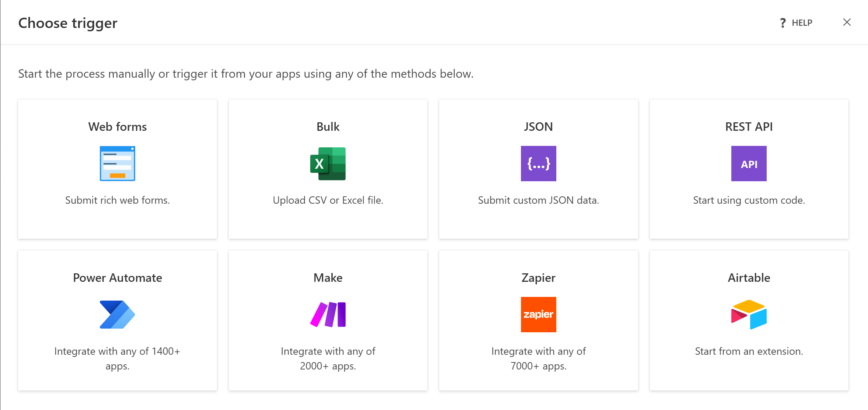Viewport: 868px width, 410px height.
Task: Click the Power Automate arrow logo
Action: [117, 315]
